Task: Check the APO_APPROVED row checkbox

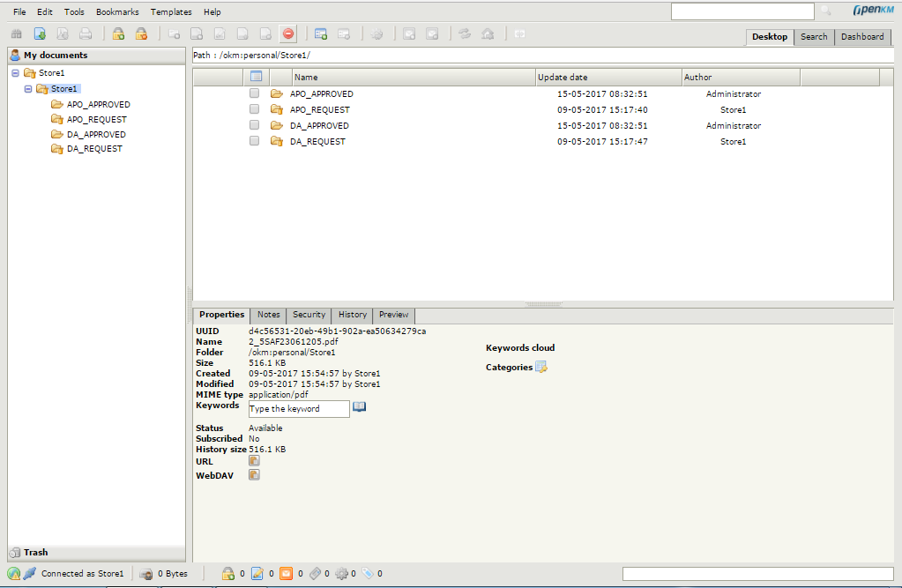Action: (254, 93)
